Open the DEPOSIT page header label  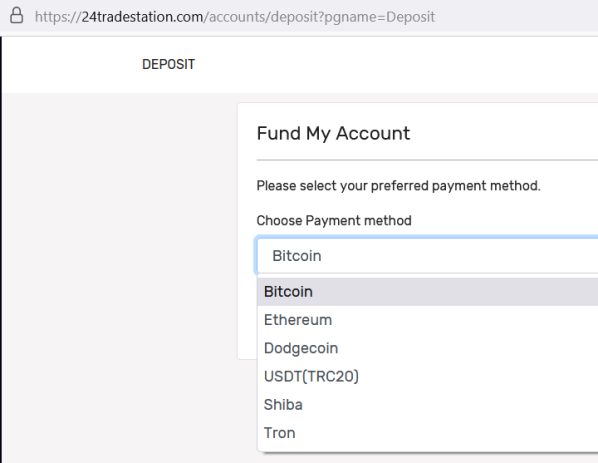tap(168, 64)
